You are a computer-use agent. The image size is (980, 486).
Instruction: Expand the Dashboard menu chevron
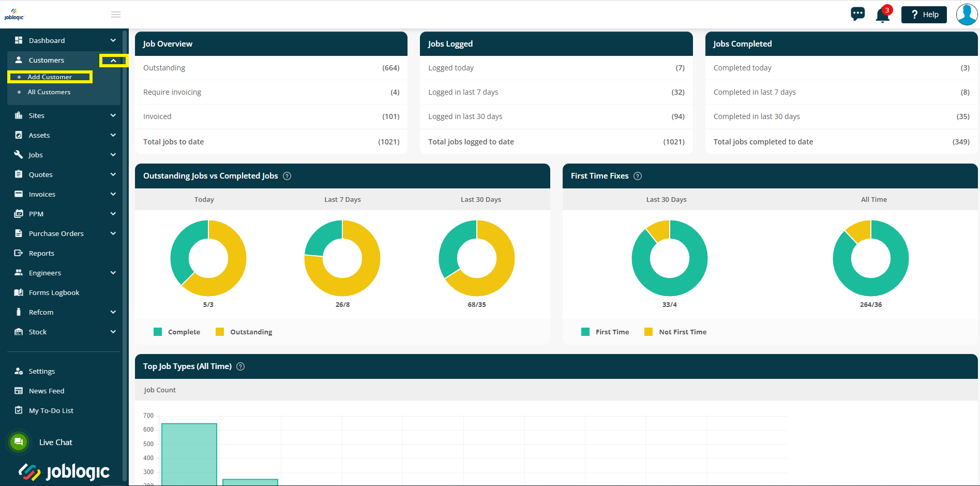click(x=113, y=40)
